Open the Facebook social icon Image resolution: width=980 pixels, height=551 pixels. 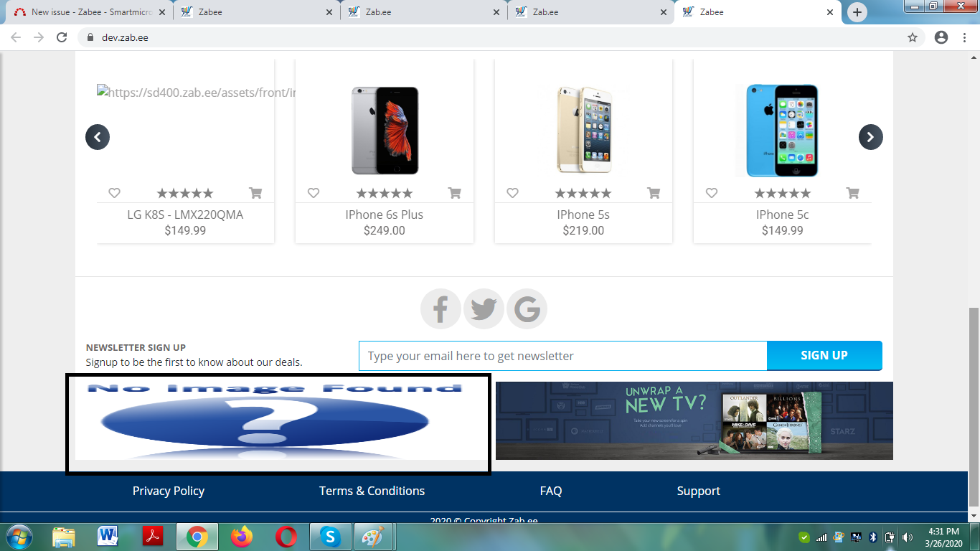coord(440,309)
